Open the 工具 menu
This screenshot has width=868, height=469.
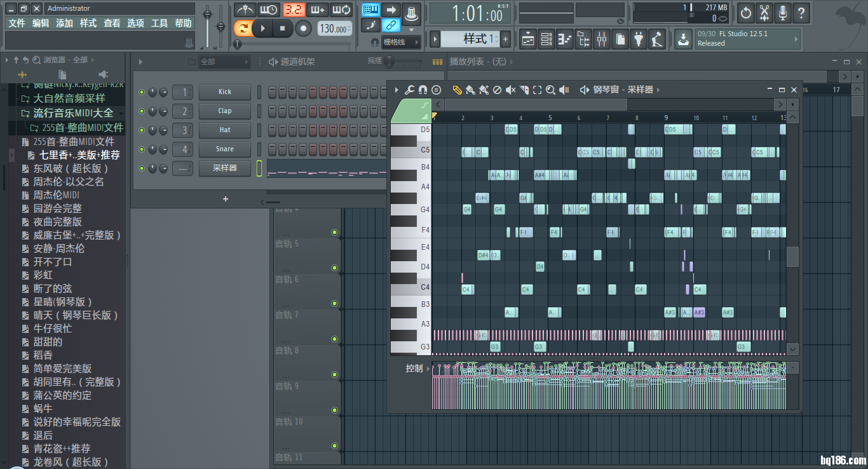(x=159, y=23)
